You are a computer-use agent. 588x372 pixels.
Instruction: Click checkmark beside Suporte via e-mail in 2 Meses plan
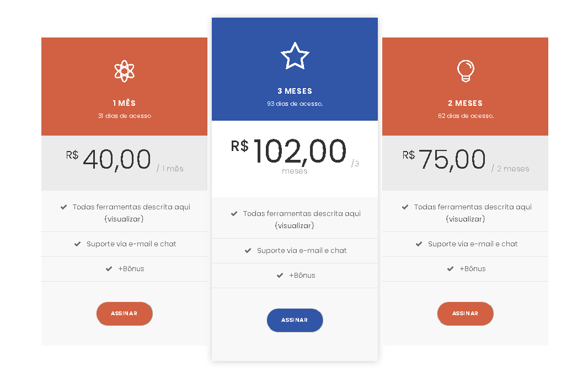point(419,244)
